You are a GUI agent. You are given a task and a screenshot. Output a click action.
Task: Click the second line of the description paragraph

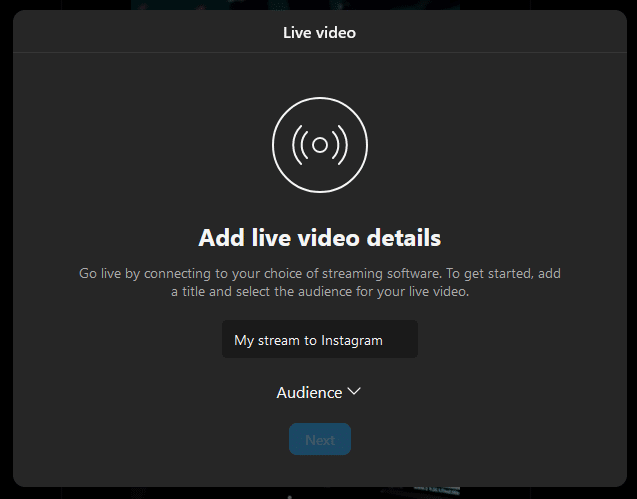(x=320, y=292)
